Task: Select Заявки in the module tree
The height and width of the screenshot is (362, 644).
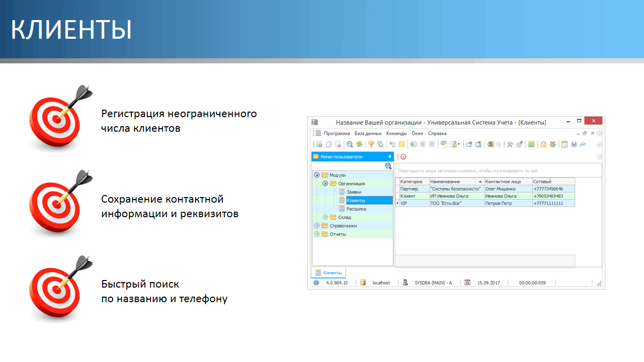Action: [x=354, y=192]
